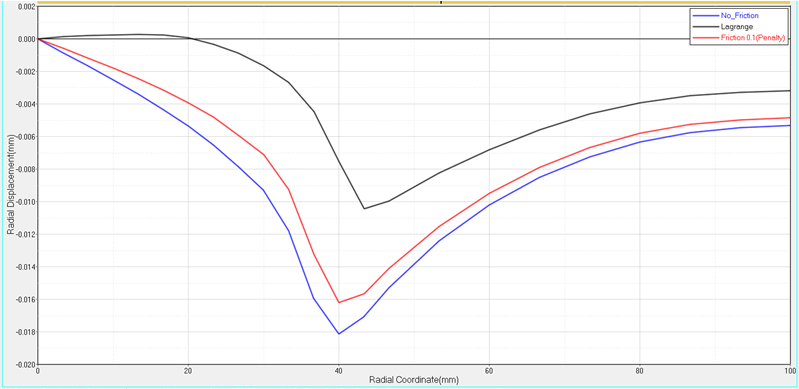Click the blue No_Friction legend line sample

pyautogui.click(x=705, y=16)
